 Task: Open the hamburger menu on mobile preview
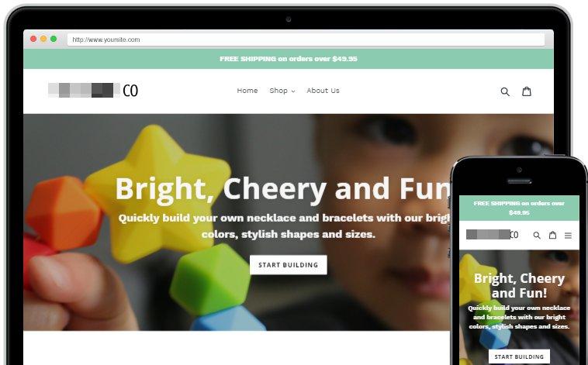click(x=568, y=236)
